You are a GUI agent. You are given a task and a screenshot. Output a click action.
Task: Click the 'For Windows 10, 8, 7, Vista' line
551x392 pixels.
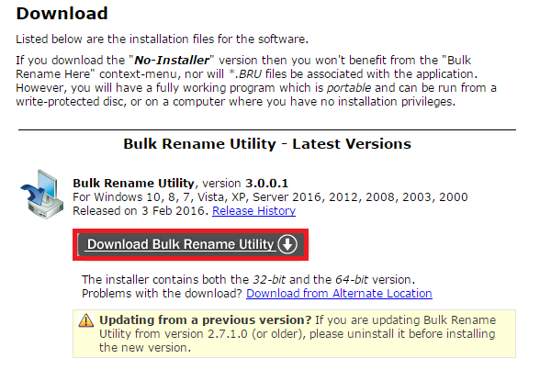(270, 197)
